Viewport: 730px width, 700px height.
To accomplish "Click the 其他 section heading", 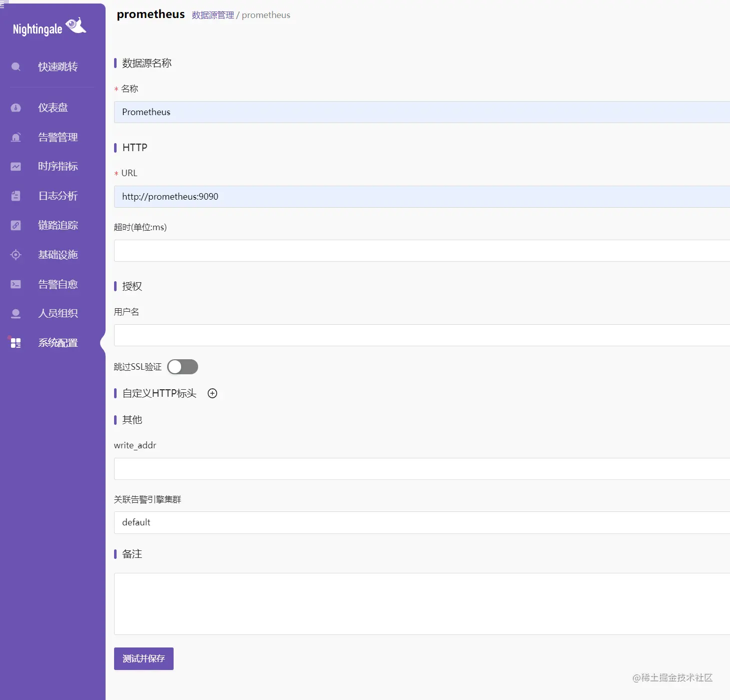I will click(x=132, y=420).
